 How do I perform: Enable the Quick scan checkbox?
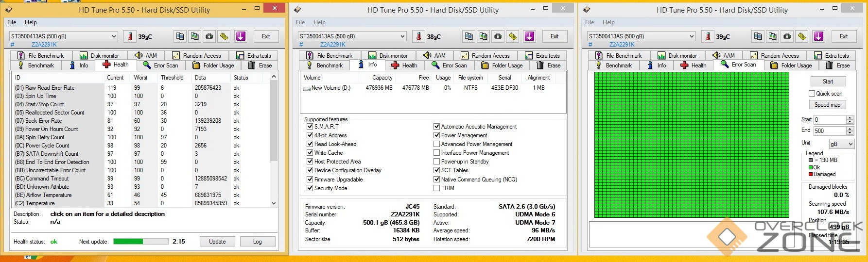pos(812,94)
